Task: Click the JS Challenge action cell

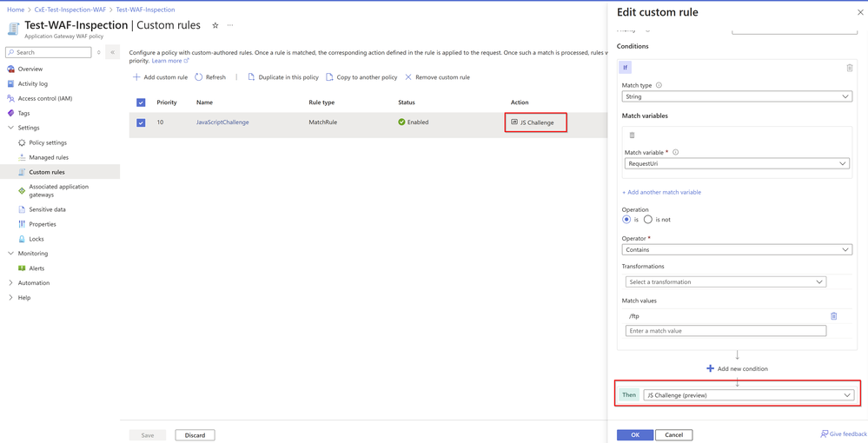Action: [x=536, y=122]
